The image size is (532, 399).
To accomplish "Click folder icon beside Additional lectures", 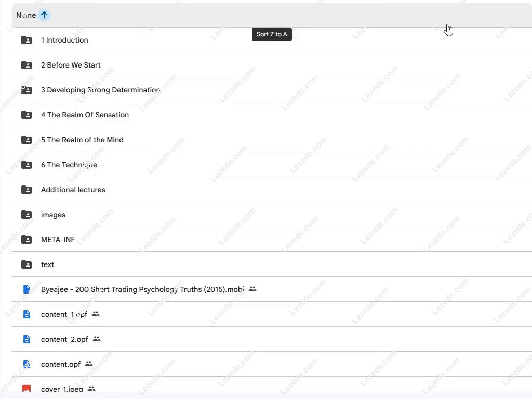I will coord(26,190).
